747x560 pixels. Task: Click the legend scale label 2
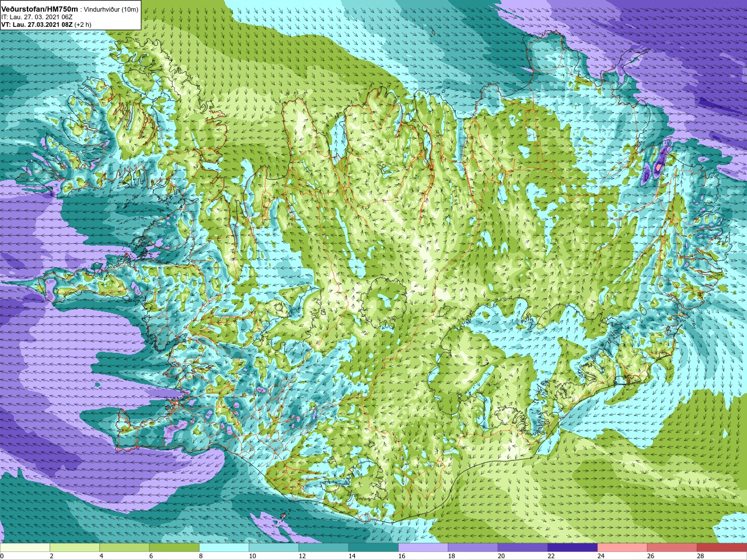click(x=51, y=556)
